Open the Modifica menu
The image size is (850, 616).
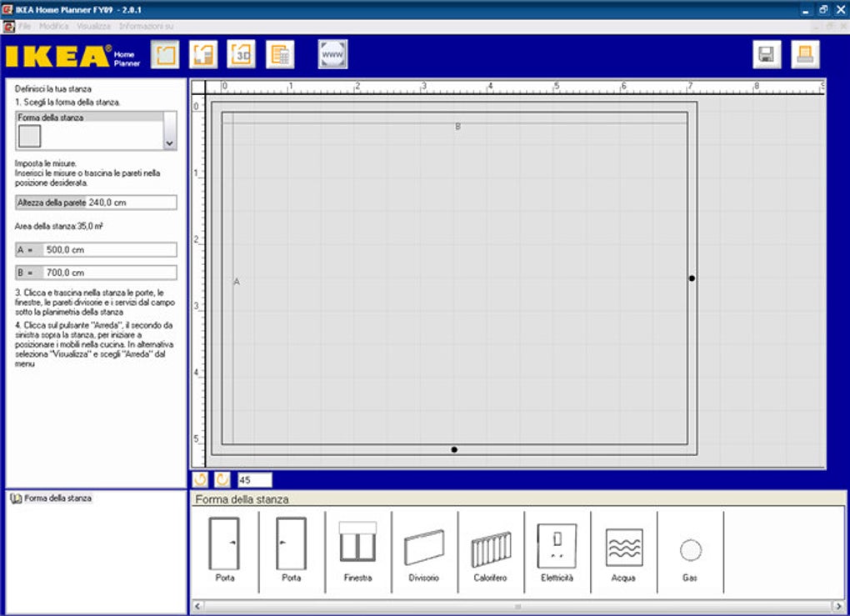pos(53,26)
